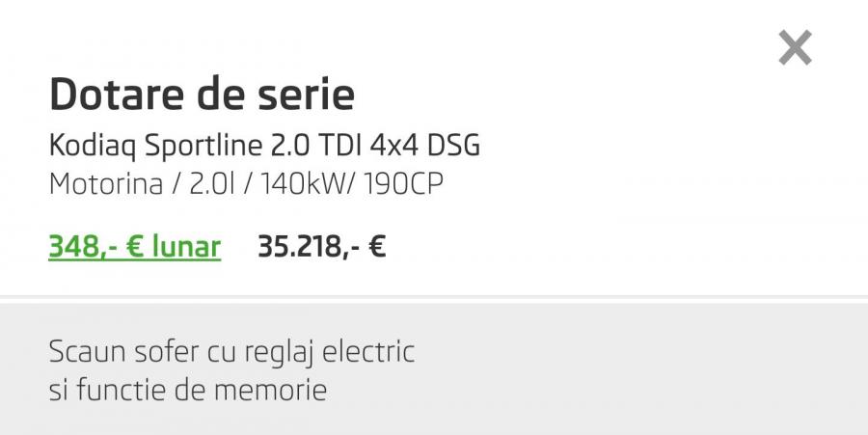The width and height of the screenshot is (868, 435).
Task: Click the Dotare de serie heading
Action: click(202, 95)
